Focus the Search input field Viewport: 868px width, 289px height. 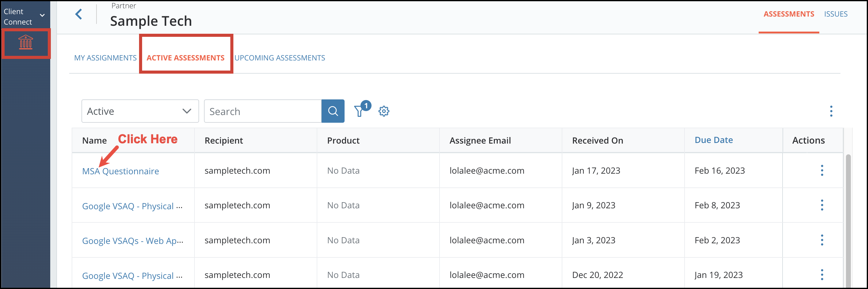263,111
